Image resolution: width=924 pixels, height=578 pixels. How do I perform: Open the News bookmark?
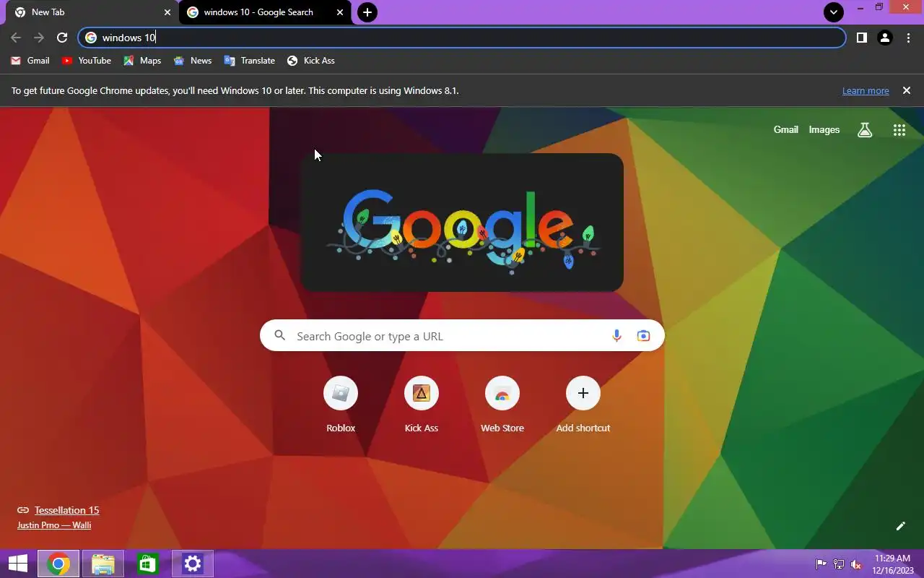coord(193,61)
